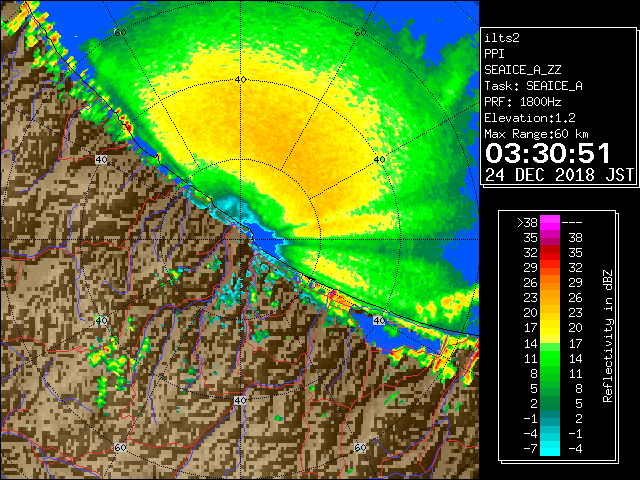This screenshot has width=640, height=480.
Task: Click the '60' range label upper-right over sea
Action: click(360, 32)
